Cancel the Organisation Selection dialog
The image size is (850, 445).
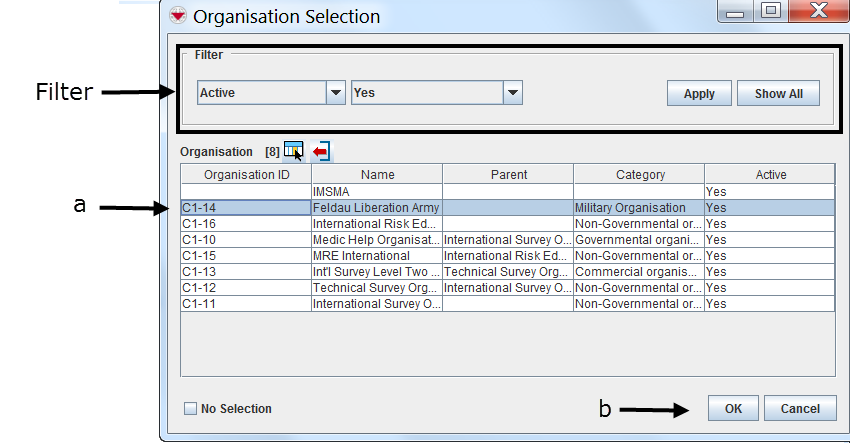coord(800,408)
